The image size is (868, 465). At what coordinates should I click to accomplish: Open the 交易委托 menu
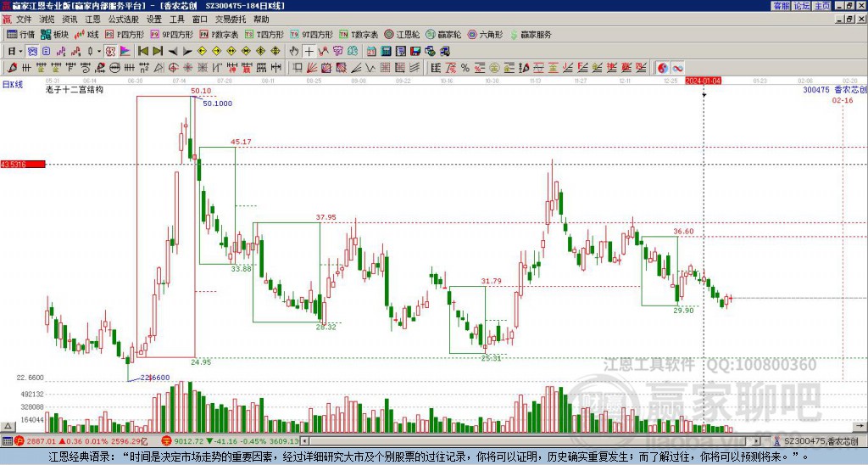pos(231,20)
